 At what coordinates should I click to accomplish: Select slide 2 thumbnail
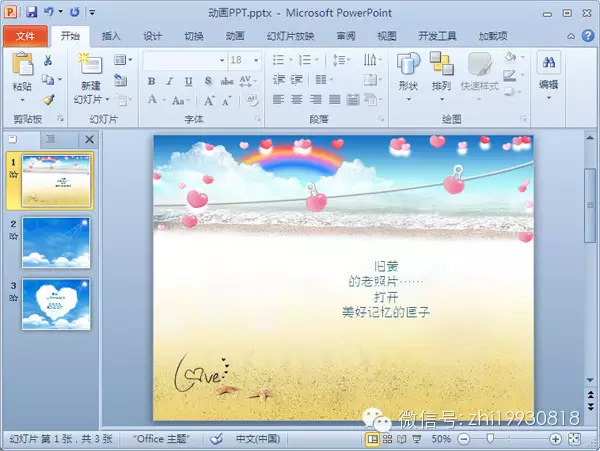(x=56, y=242)
